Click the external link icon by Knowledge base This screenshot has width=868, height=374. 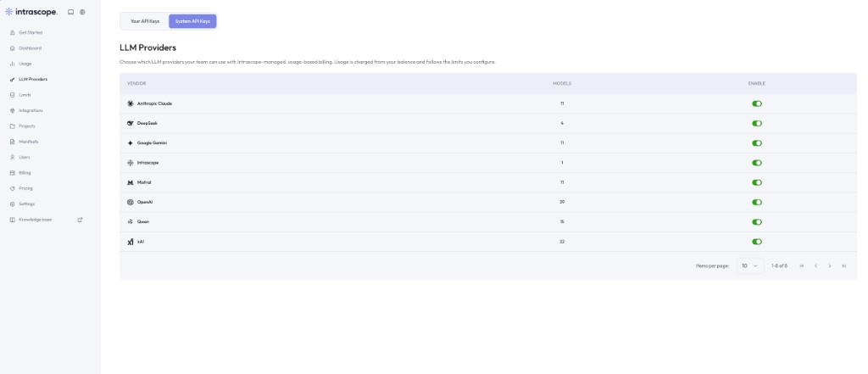tap(80, 220)
